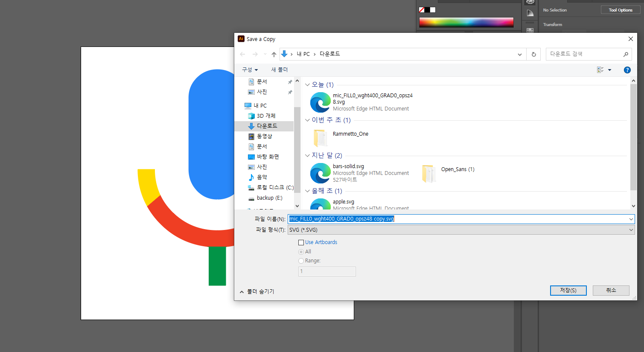Image resolution: width=644 pixels, height=352 pixels.
Task: Expand the address bar path history
Action: [519, 54]
